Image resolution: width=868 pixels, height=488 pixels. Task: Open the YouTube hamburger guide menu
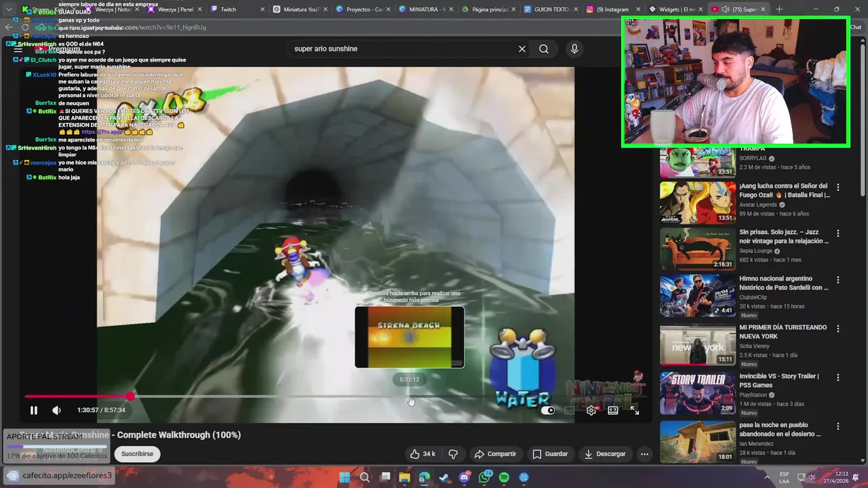click(x=18, y=49)
